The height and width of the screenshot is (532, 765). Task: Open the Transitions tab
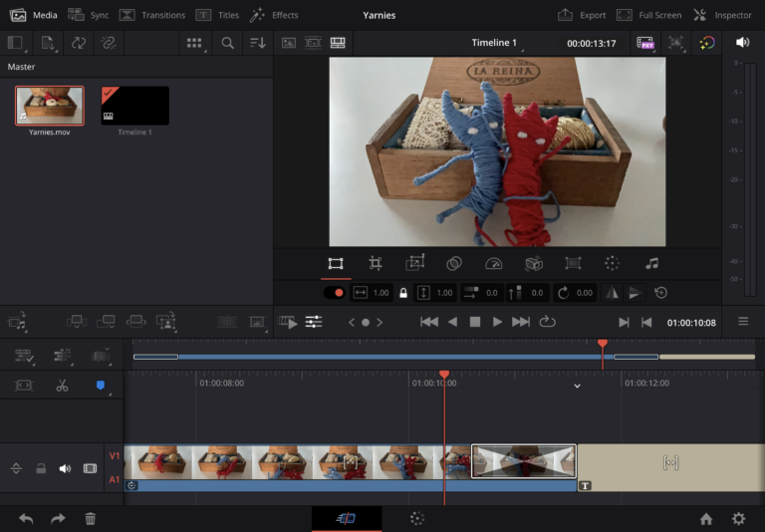152,15
